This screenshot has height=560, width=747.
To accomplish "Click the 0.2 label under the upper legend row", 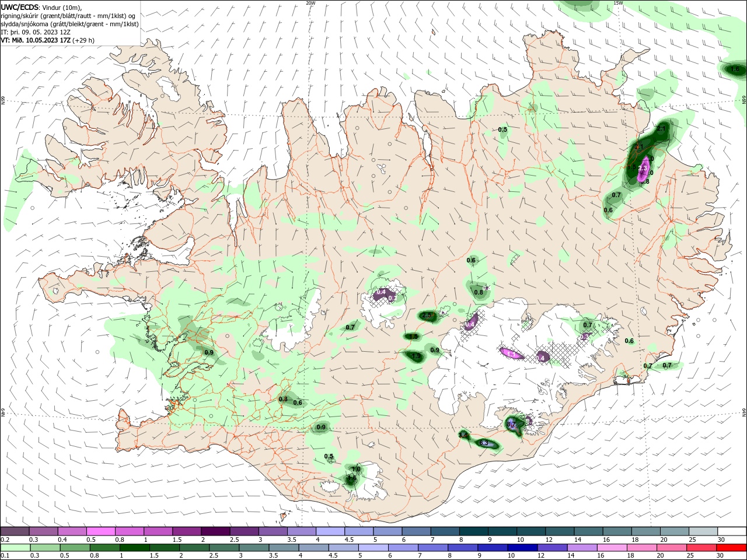I will [x=5, y=540].
